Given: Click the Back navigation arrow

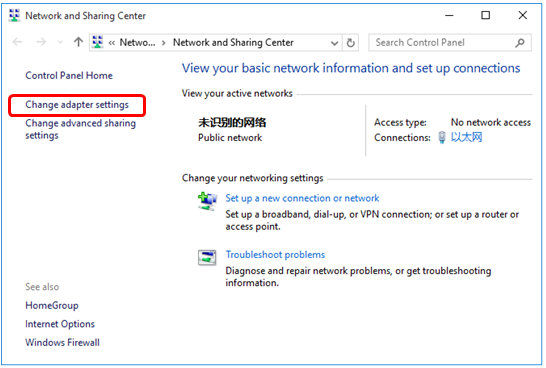Looking at the screenshot, I should click(17, 42).
